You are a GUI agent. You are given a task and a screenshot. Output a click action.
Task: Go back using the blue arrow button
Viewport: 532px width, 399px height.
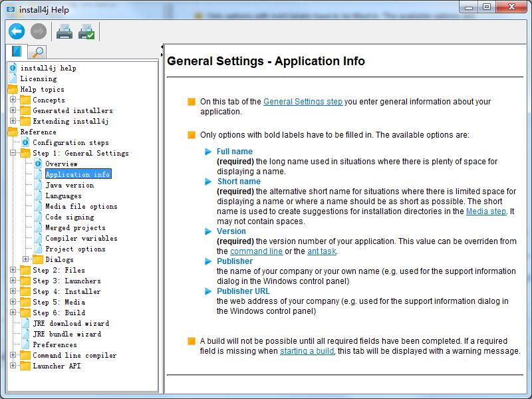pos(17,31)
